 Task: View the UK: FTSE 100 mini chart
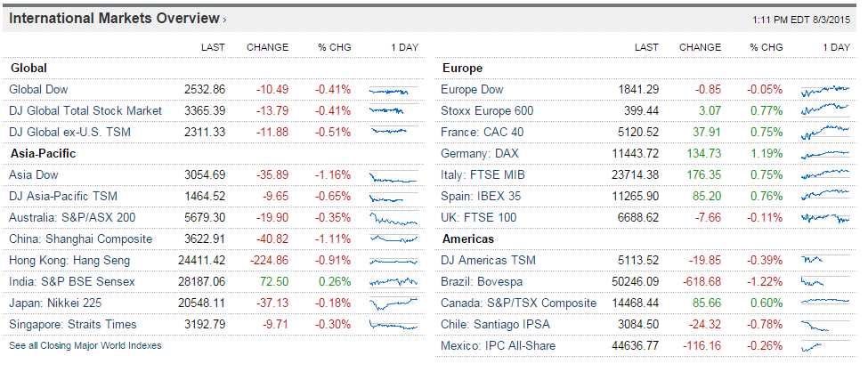(x=824, y=217)
